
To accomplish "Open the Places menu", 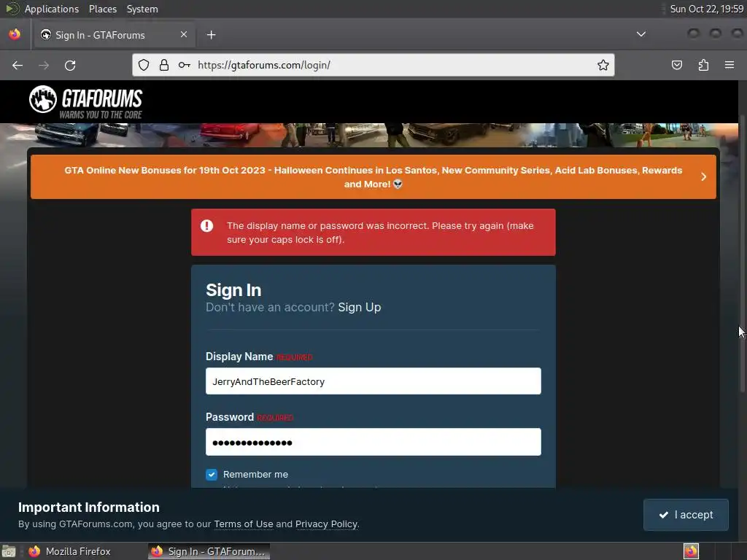I will pyautogui.click(x=103, y=9).
